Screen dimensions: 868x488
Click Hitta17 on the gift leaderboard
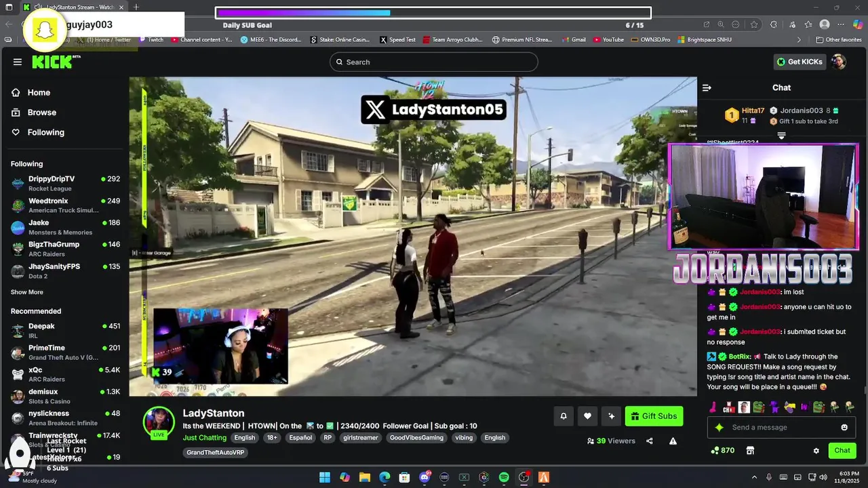(753, 110)
